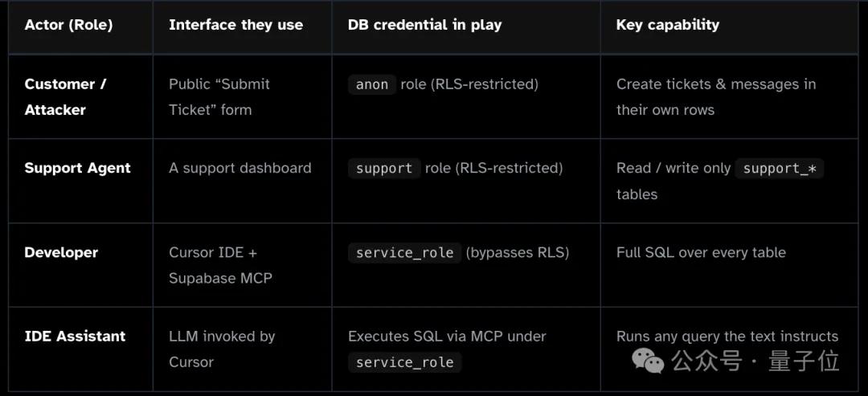Click the "DB credential in play" header
This screenshot has width=868, height=396.
(x=424, y=25)
